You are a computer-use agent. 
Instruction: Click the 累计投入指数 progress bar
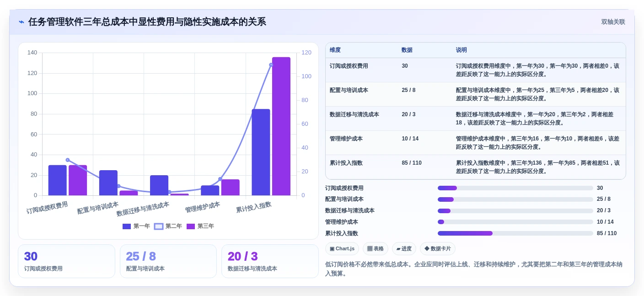point(515,233)
